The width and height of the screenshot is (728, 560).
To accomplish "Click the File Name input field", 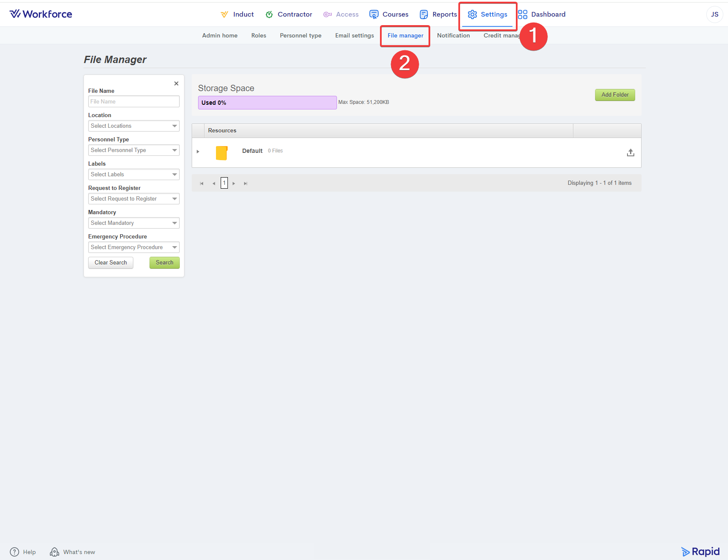I will 134,101.
